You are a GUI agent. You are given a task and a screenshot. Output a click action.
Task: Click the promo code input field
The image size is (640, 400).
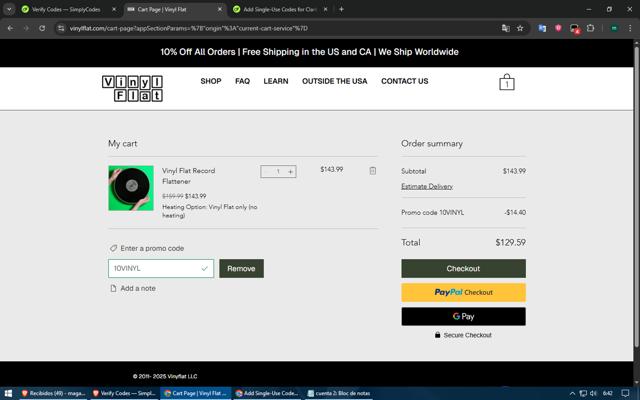point(161,269)
